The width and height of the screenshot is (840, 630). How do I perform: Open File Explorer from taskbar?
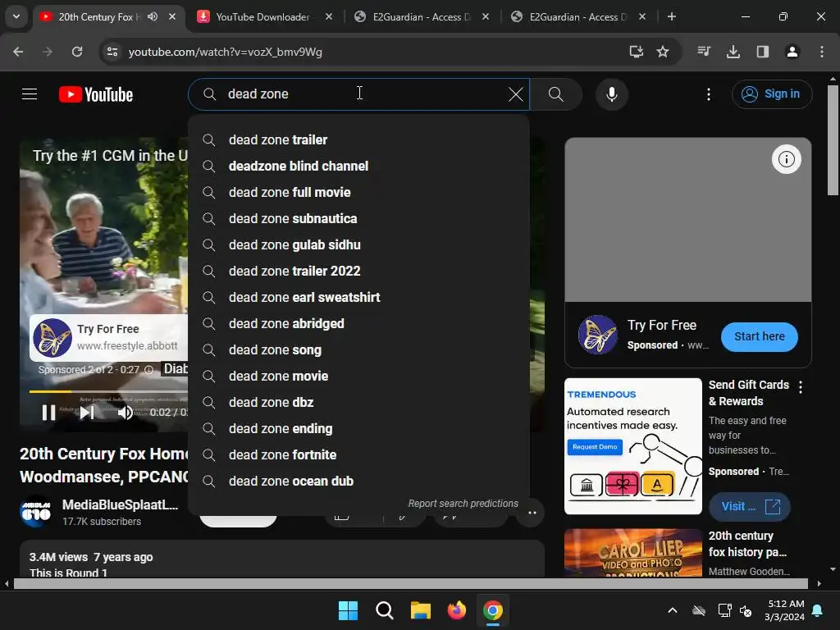tap(421, 610)
